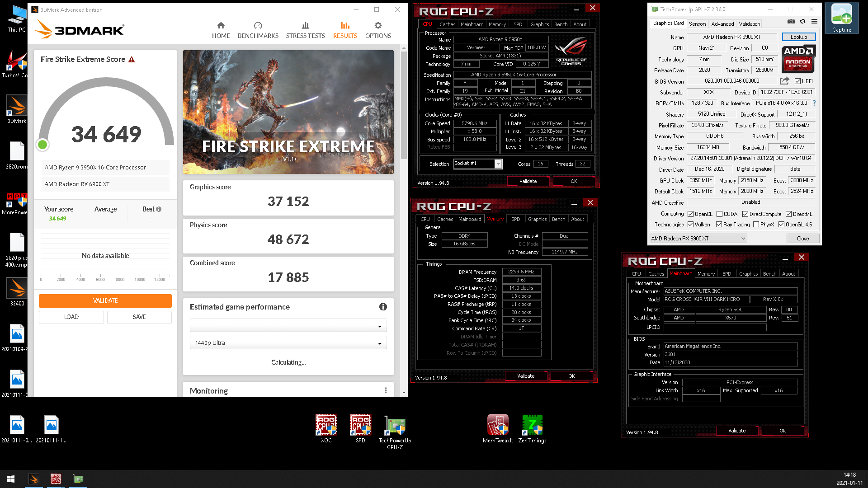
Task: Open the Windows Start menu
Action: coord(11,479)
